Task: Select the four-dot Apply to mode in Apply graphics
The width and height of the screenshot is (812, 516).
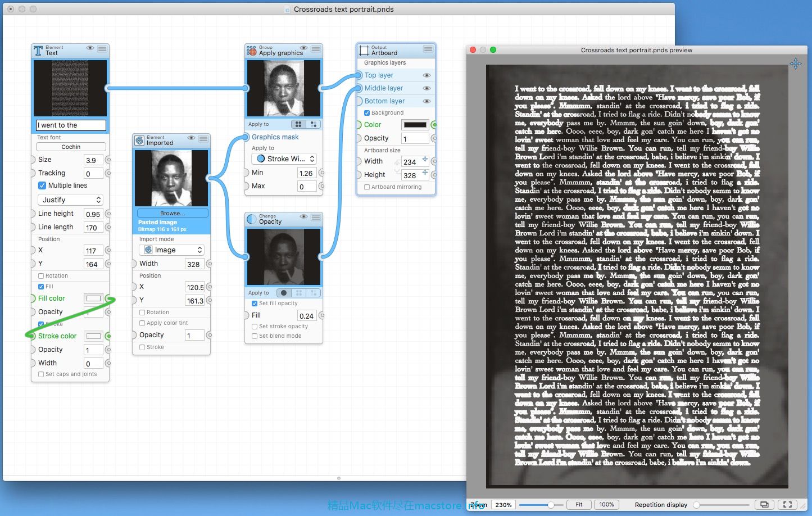Action: coord(299,124)
